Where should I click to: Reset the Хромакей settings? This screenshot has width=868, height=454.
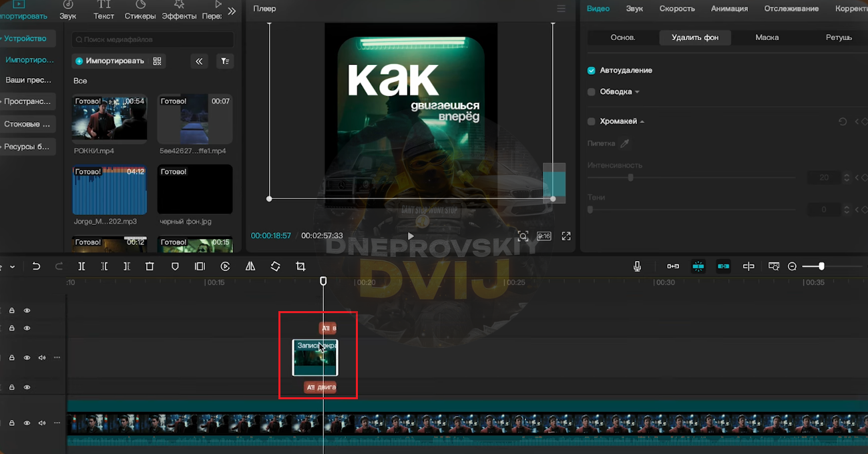click(843, 122)
